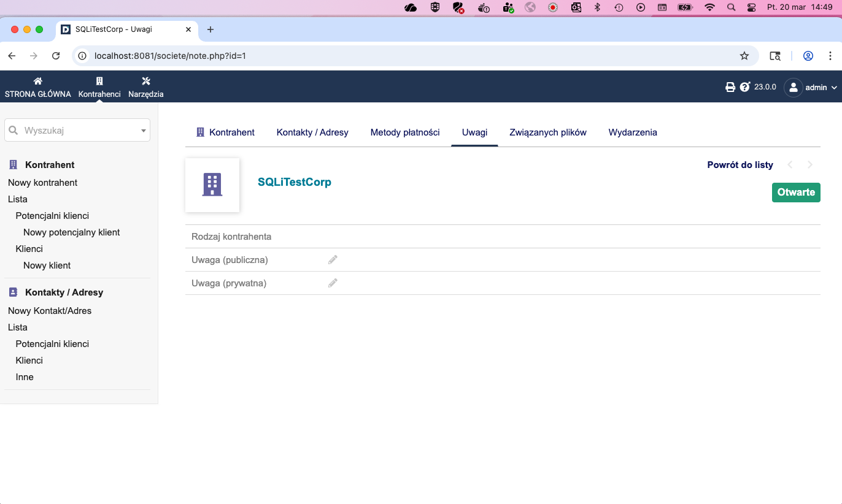
Task: Click Nowy klient link
Action: [x=47, y=265]
